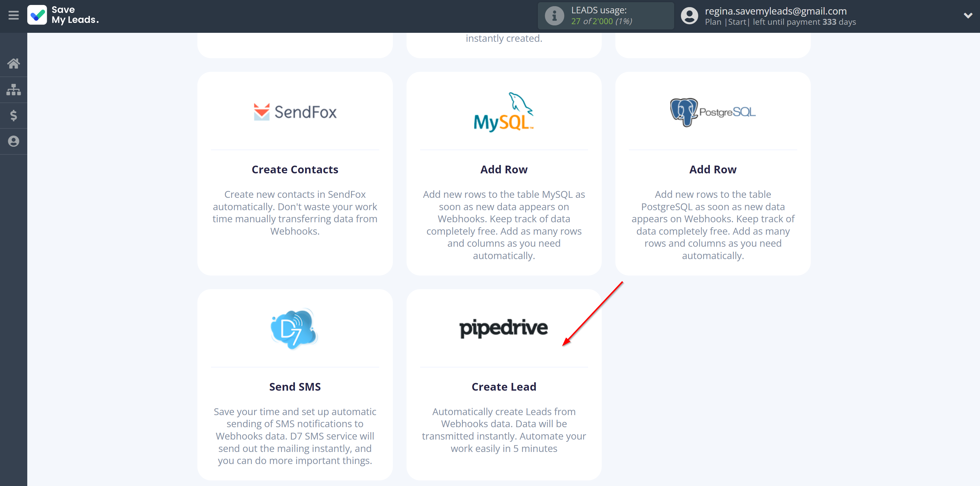The width and height of the screenshot is (980, 486).
Task: Open PostgreSQL Add Row title
Action: point(713,169)
